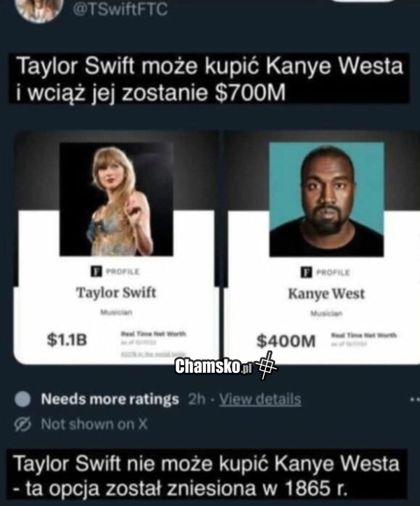Click the $400M net worth figure
The image size is (420, 506).
[286, 341]
